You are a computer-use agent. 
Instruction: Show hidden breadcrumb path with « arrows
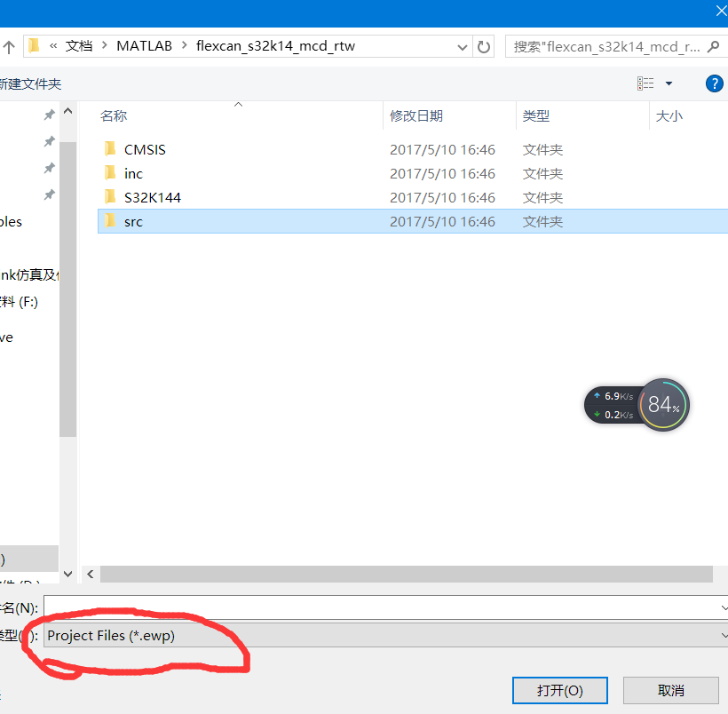[x=53, y=46]
